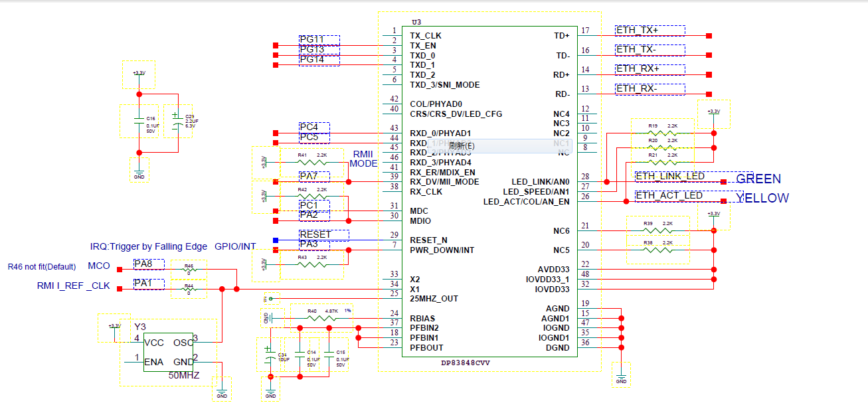Select resistor R39 symbol
The width and height of the screenshot is (868, 419).
(x=658, y=231)
